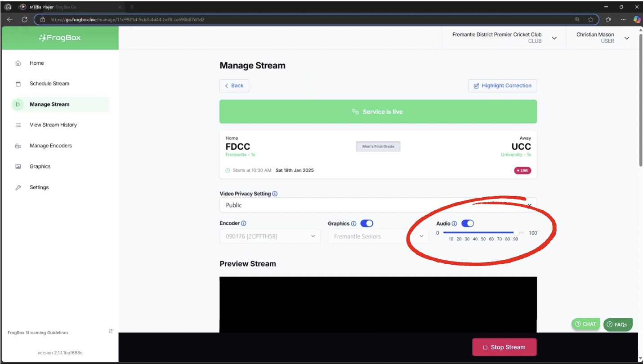
Task: Click the date Sat 18th Jan 2025
Action: 295,171
